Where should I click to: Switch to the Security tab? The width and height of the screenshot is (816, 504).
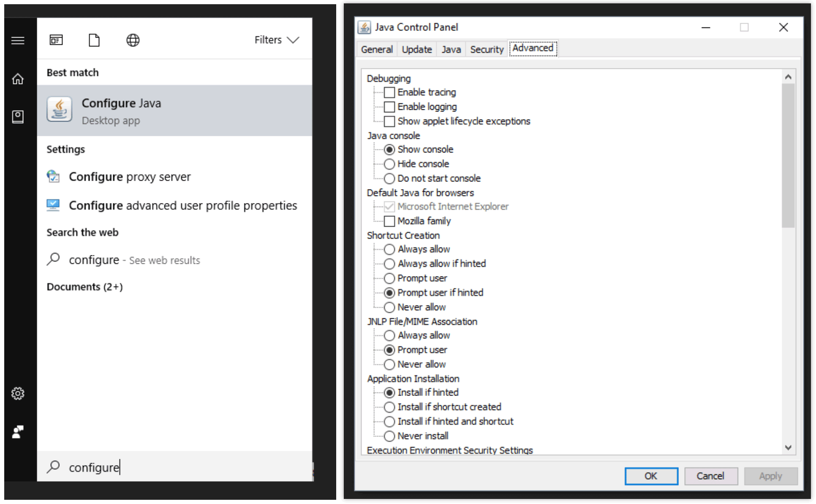[486, 49]
